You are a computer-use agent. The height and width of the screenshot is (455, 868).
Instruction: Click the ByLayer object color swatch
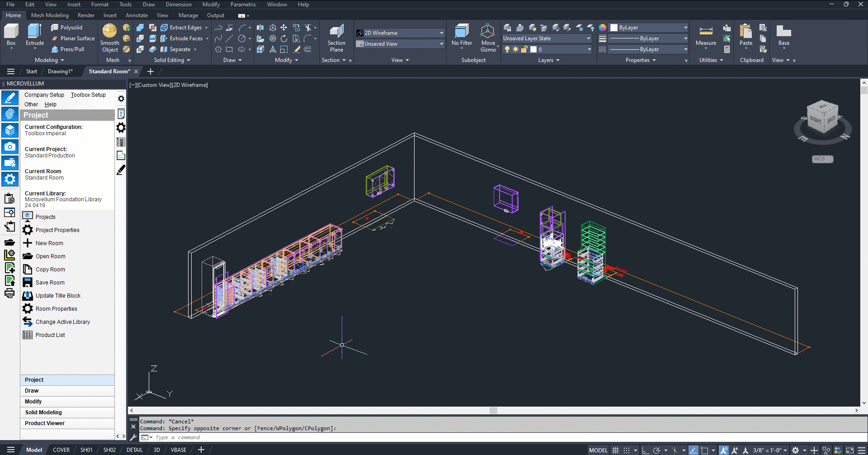pyautogui.click(x=614, y=28)
